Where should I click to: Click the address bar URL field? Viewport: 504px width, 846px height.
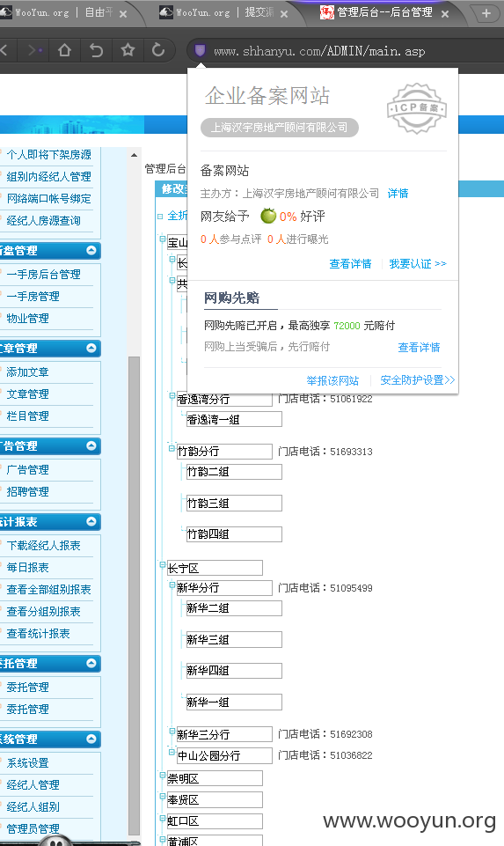pyautogui.click(x=319, y=51)
